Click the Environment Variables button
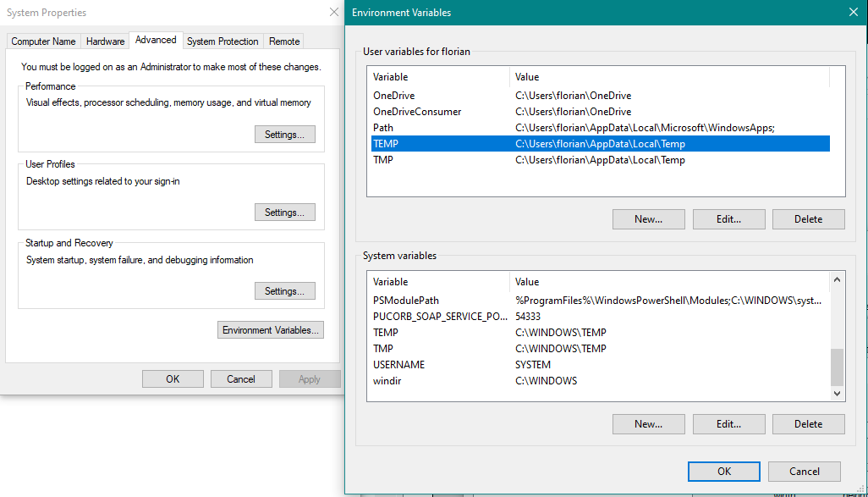This screenshot has height=497, width=868. click(271, 330)
